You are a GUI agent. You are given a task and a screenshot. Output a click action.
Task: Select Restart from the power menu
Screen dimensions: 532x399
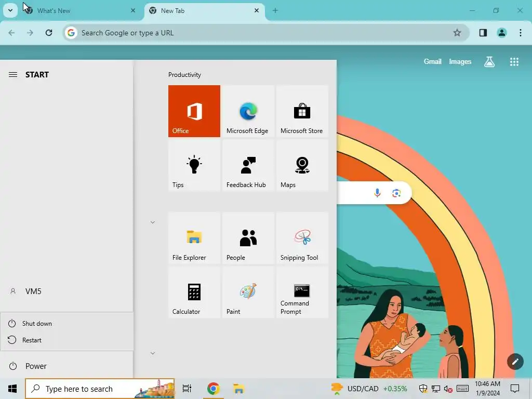67,340
